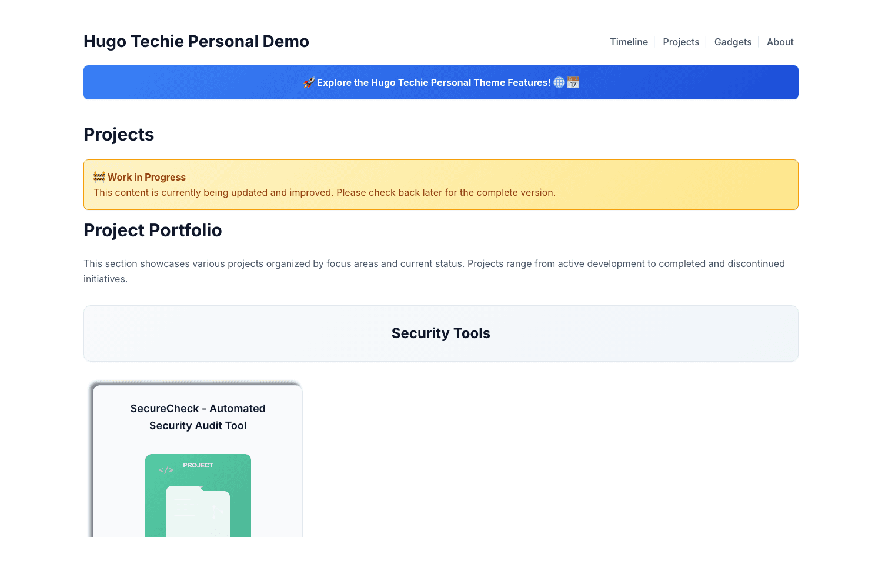The width and height of the screenshot is (882, 588).
Task: Click the Project Portfolio heading
Action: pyautogui.click(x=152, y=230)
